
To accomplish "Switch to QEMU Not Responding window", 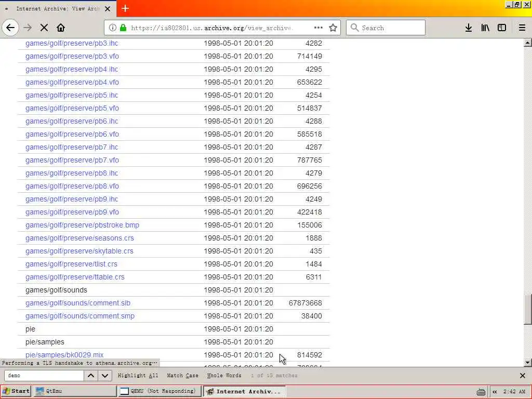I will [x=160, y=391].
